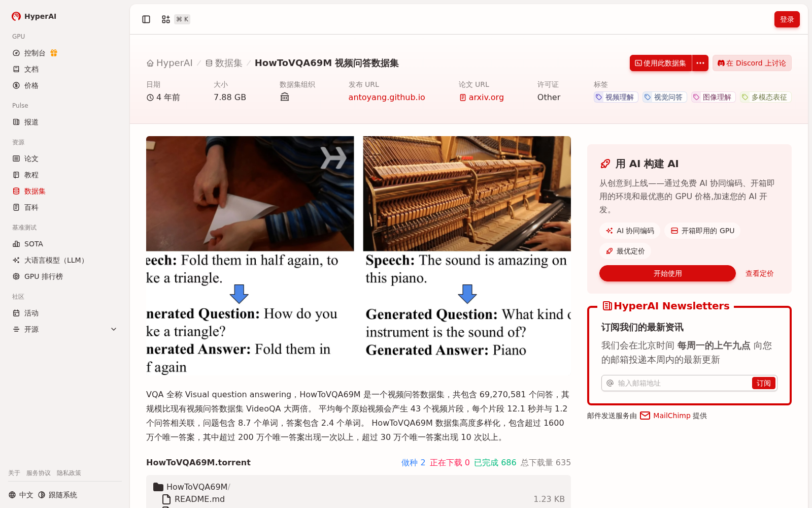
Task: Click the dataset organization building icon
Action: pyautogui.click(x=285, y=97)
